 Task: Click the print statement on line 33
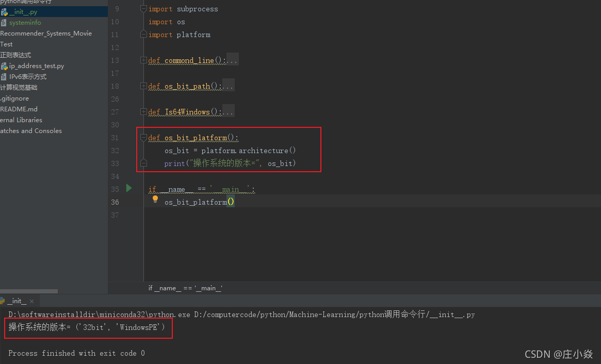click(230, 163)
